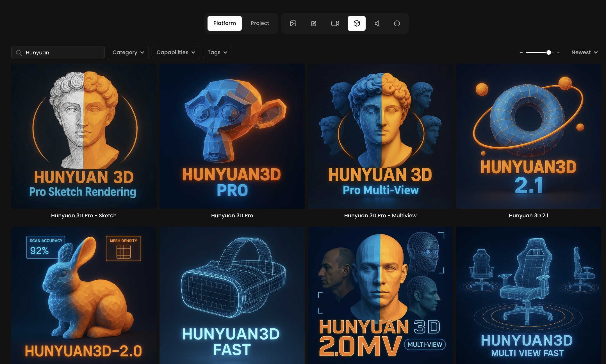Switch to the Project tab

pyautogui.click(x=260, y=23)
